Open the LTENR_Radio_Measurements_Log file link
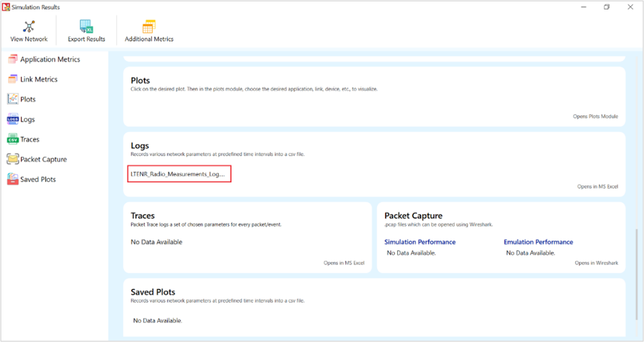Screen dimensions: 644x342 point(179,174)
